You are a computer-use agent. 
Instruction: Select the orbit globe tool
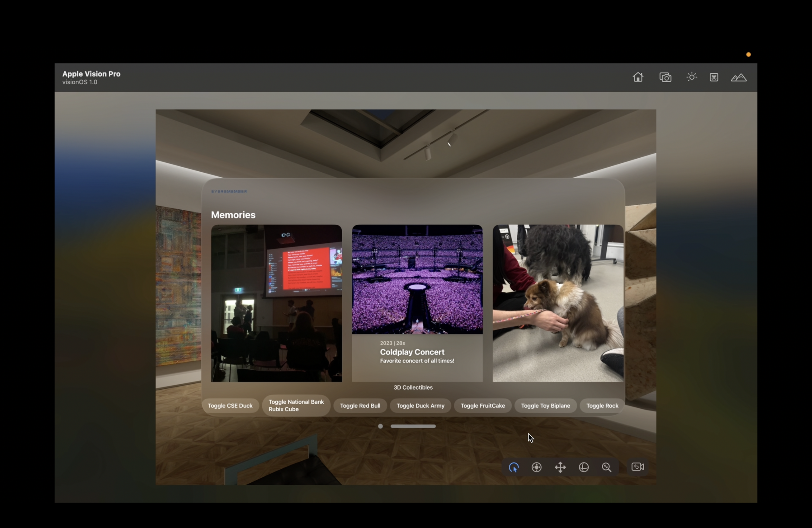(x=583, y=467)
